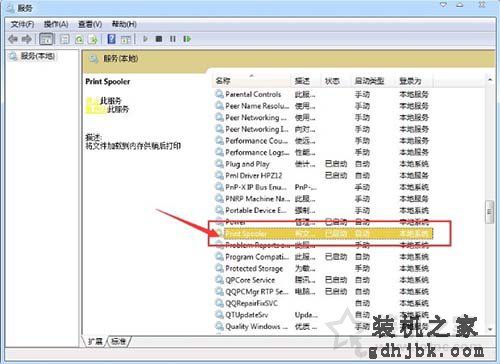
Task: Select the QQPCMgr RTP Se... service name
Action: pos(257,292)
